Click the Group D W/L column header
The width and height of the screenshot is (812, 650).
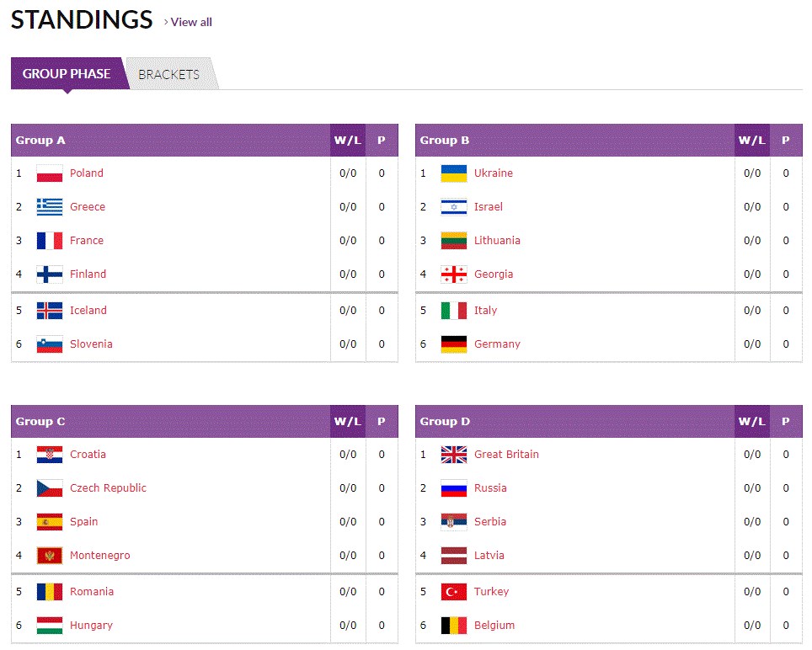pos(751,422)
